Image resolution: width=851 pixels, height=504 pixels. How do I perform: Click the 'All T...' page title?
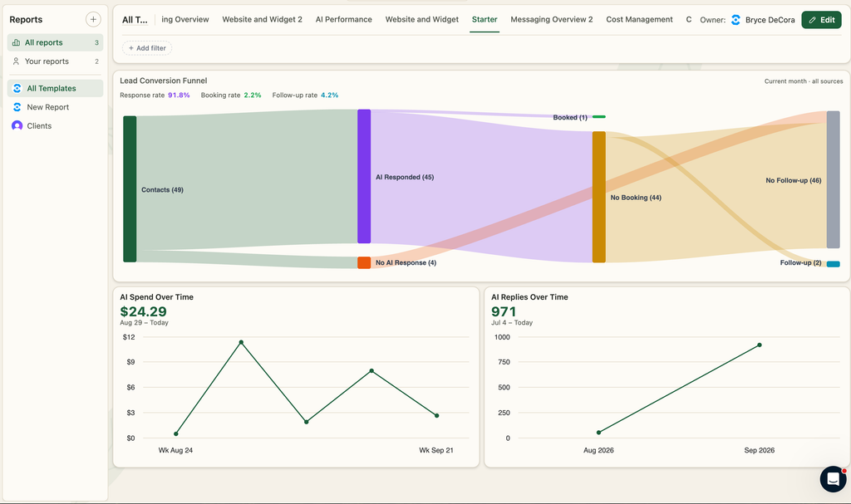tap(135, 20)
